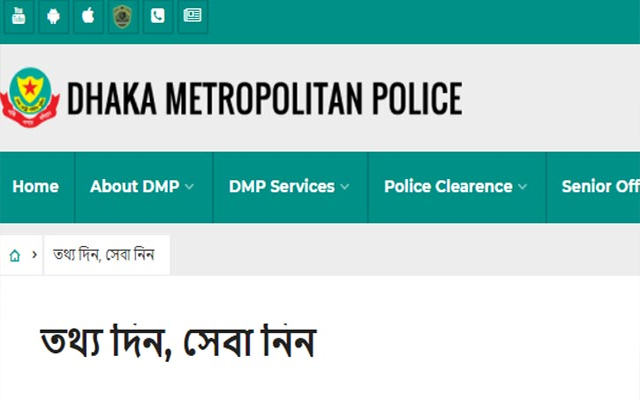Open the YouTube channel icon
The image size is (640, 400).
(19, 17)
